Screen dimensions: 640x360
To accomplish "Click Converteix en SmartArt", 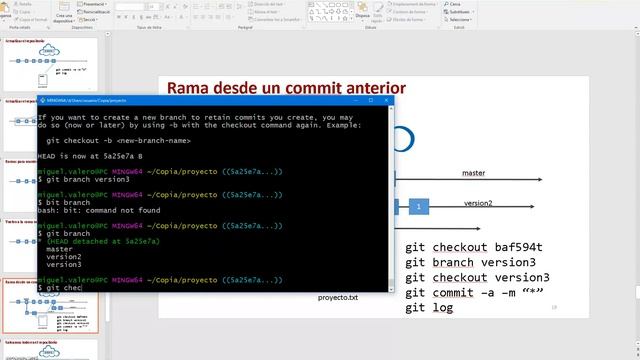I will coord(274,19).
